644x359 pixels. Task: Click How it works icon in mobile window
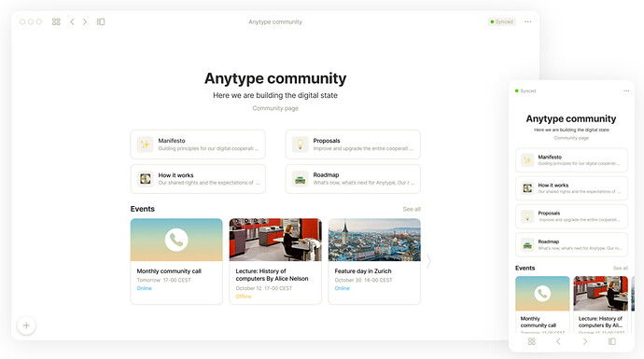pyautogui.click(x=527, y=188)
